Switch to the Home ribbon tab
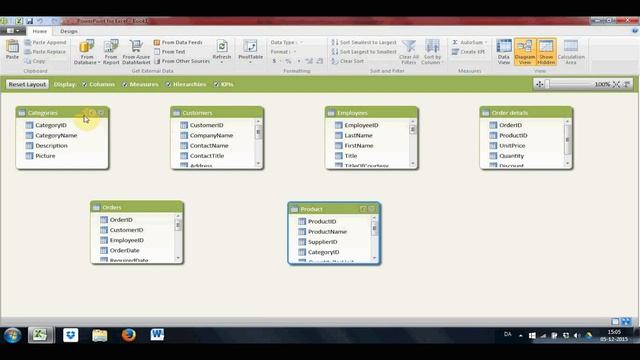640x360 pixels. point(40,31)
